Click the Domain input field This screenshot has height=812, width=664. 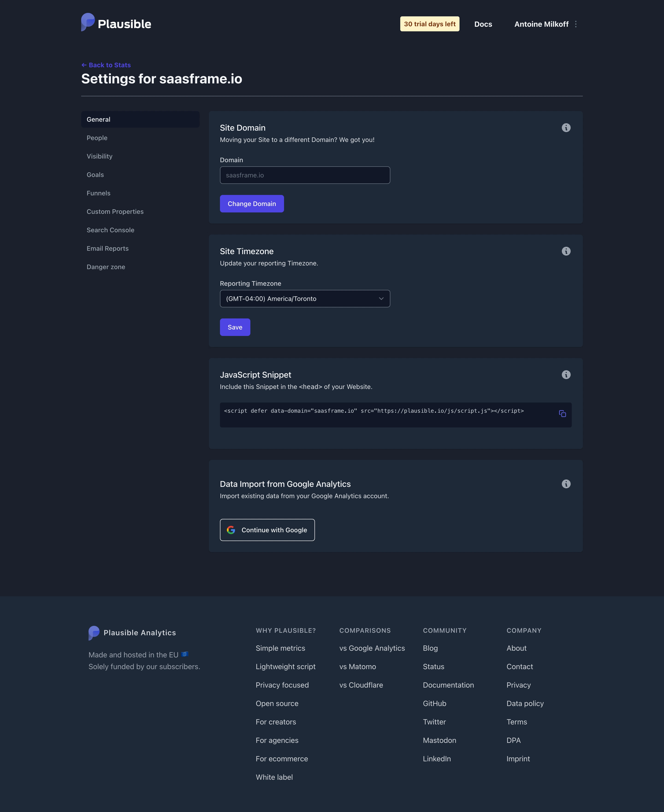[x=305, y=175]
